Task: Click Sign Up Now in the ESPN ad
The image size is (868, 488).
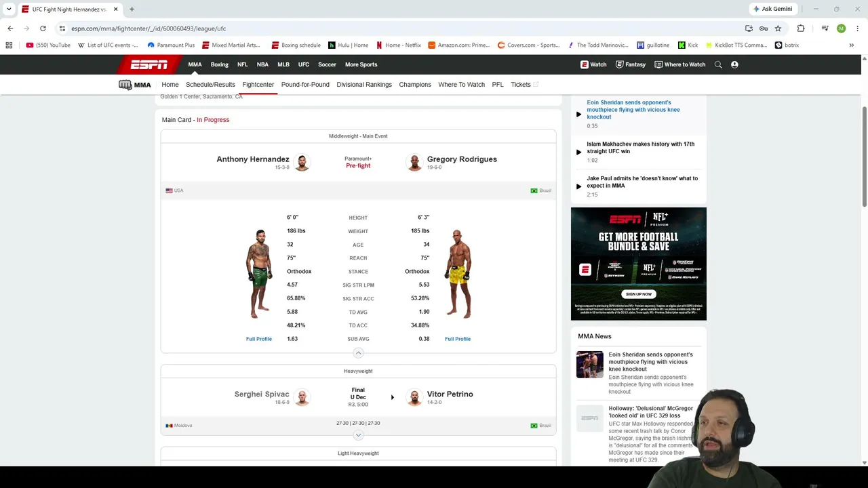Action: 639,294
